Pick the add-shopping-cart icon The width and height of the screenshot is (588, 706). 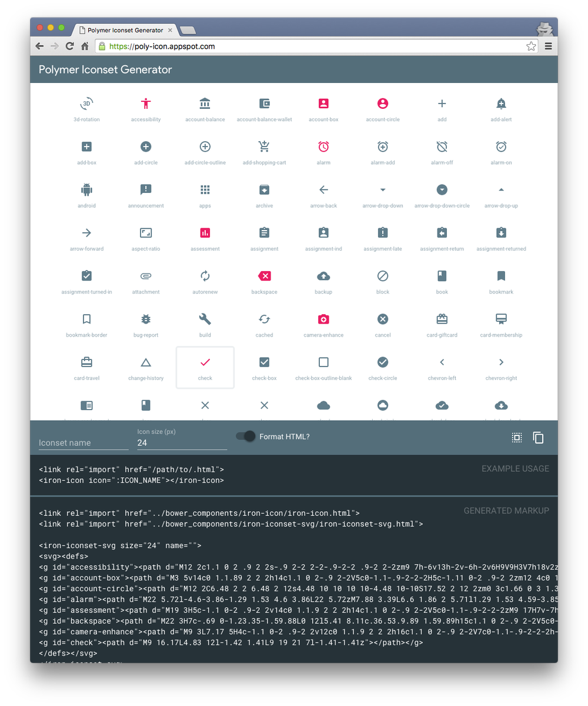(264, 146)
